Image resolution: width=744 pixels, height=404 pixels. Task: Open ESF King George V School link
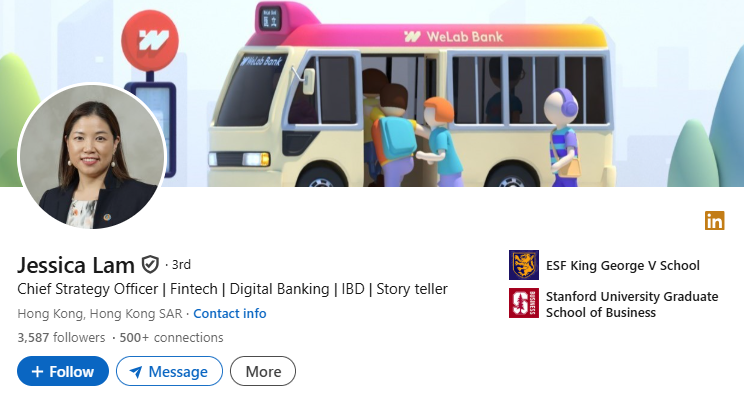(623, 265)
